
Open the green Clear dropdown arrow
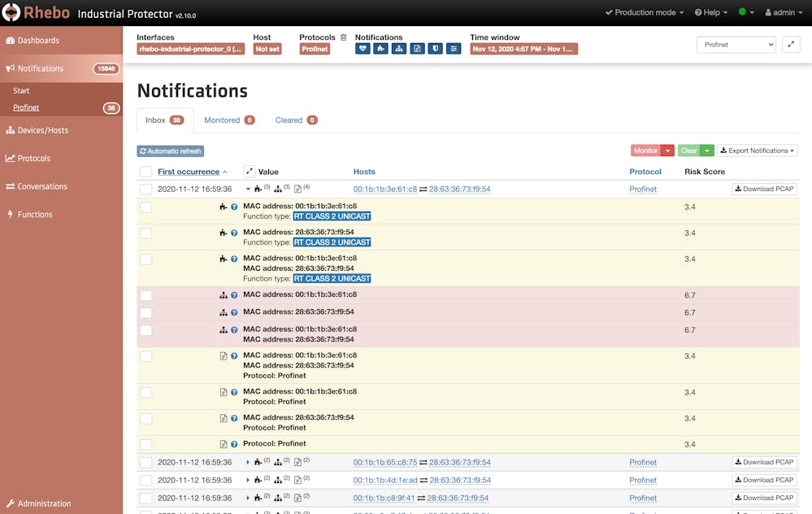[707, 150]
